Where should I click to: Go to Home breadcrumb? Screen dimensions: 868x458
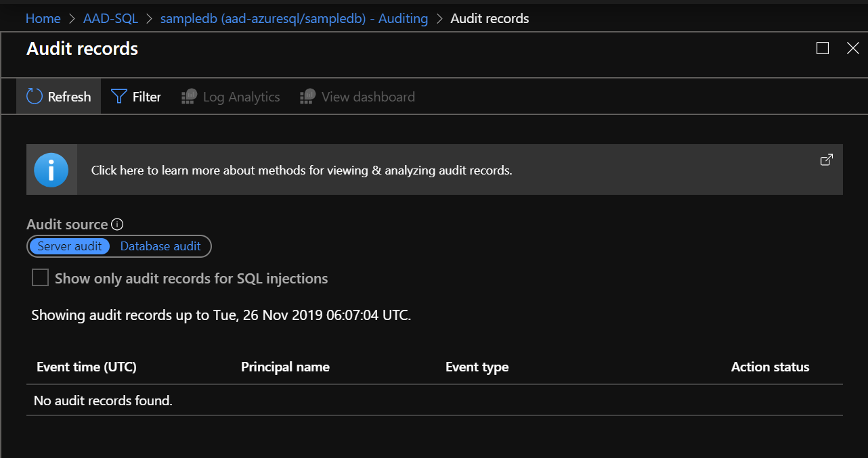pos(43,18)
